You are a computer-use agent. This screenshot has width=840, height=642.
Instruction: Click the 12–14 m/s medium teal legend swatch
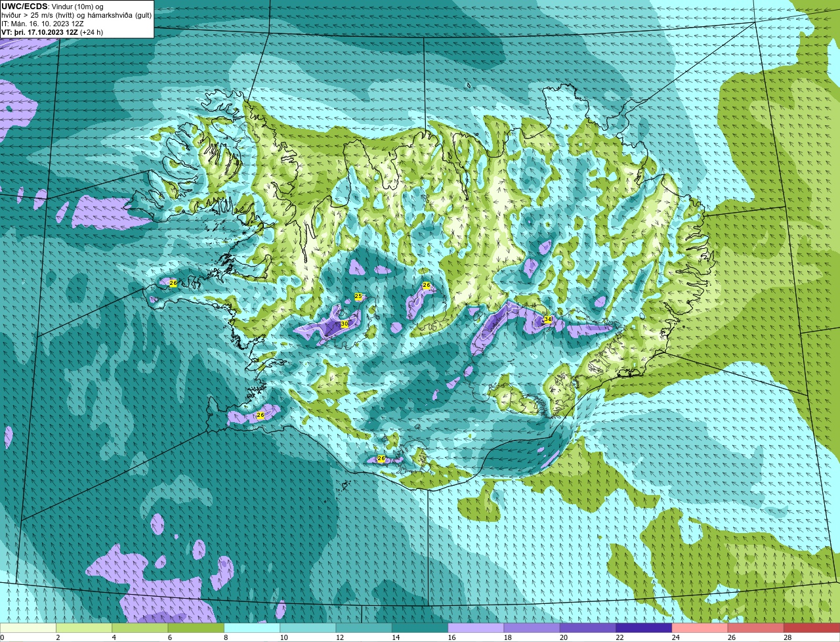coord(364,628)
